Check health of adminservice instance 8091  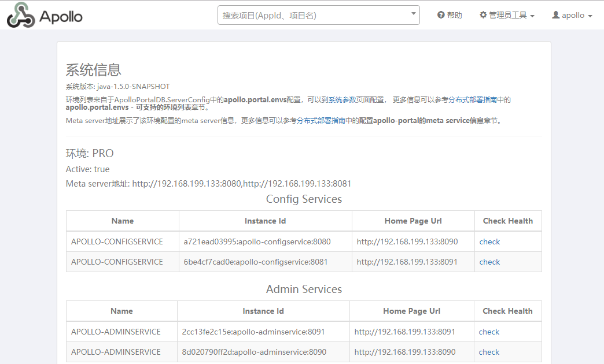(489, 332)
